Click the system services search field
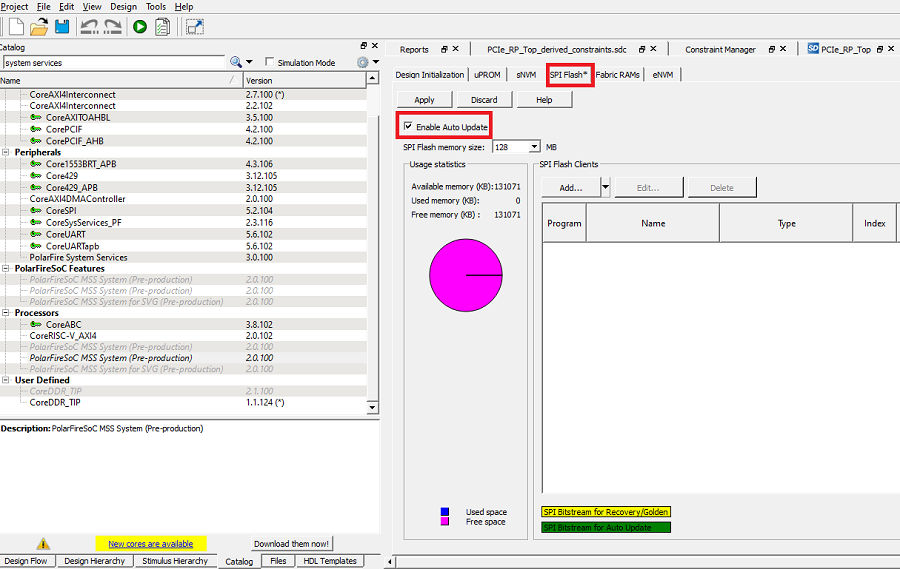 point(114,63)
